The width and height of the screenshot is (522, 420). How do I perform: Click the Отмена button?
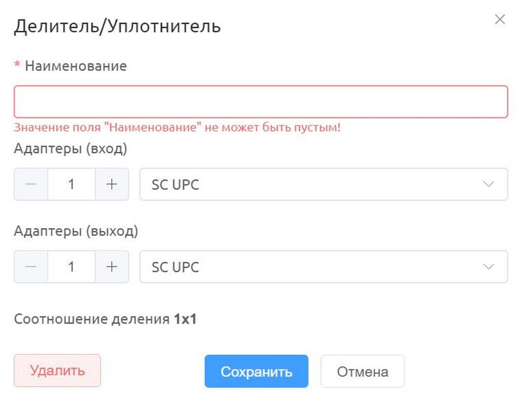tap(362, 371)
